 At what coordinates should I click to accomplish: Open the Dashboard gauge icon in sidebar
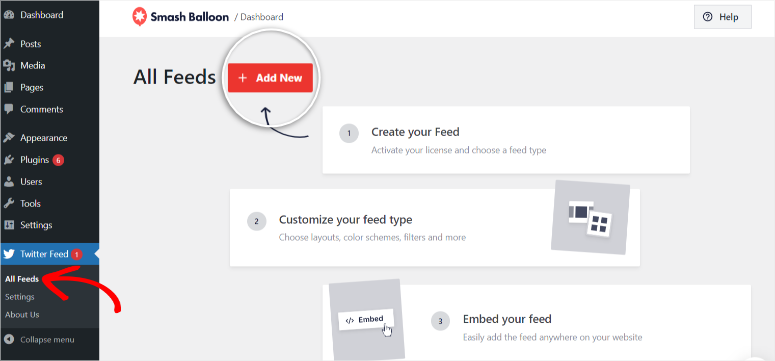click(x=8, y=15)
